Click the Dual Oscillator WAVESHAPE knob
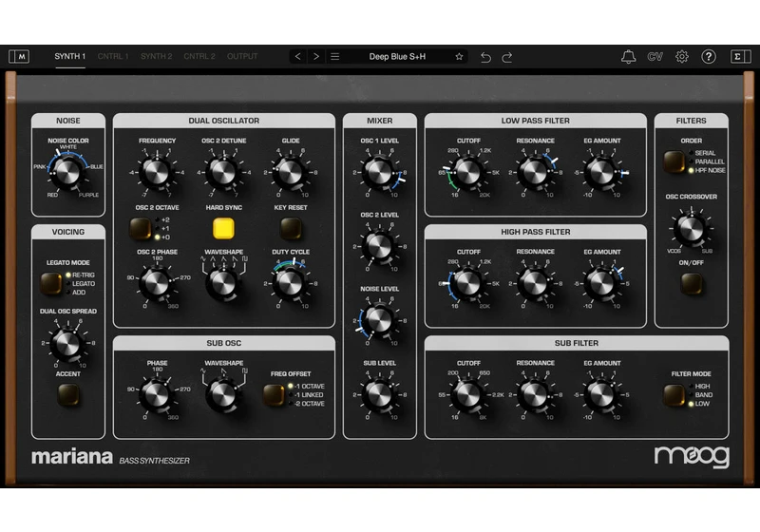This screenshot has width=760, height=532. tap(223, 284)
